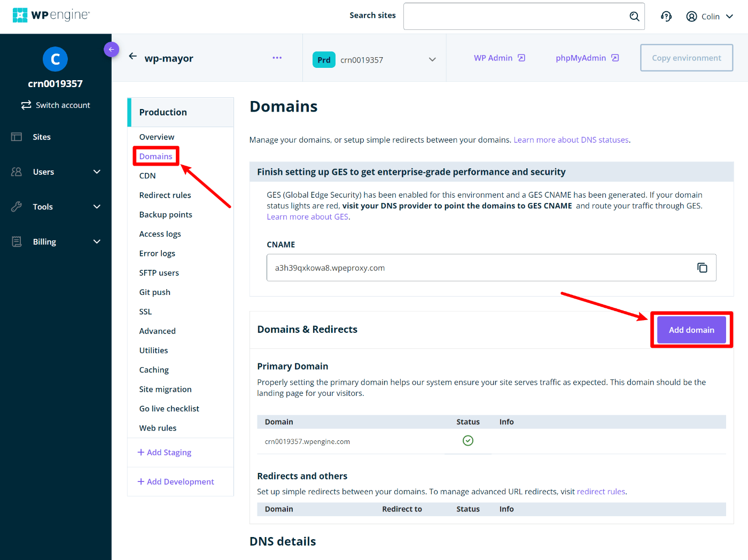
Task: Expand the Users menu chevron
Action: coord(97,172)
